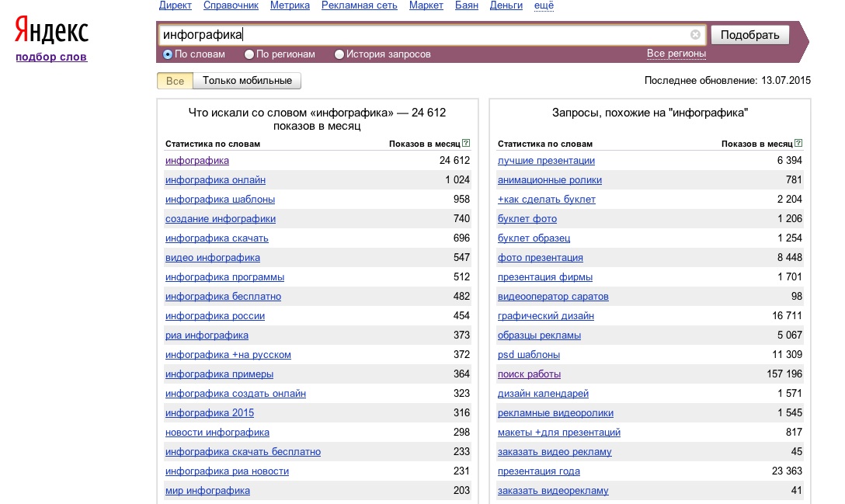
Task: Open the "подбор слов" link
Action: [51, 57]
